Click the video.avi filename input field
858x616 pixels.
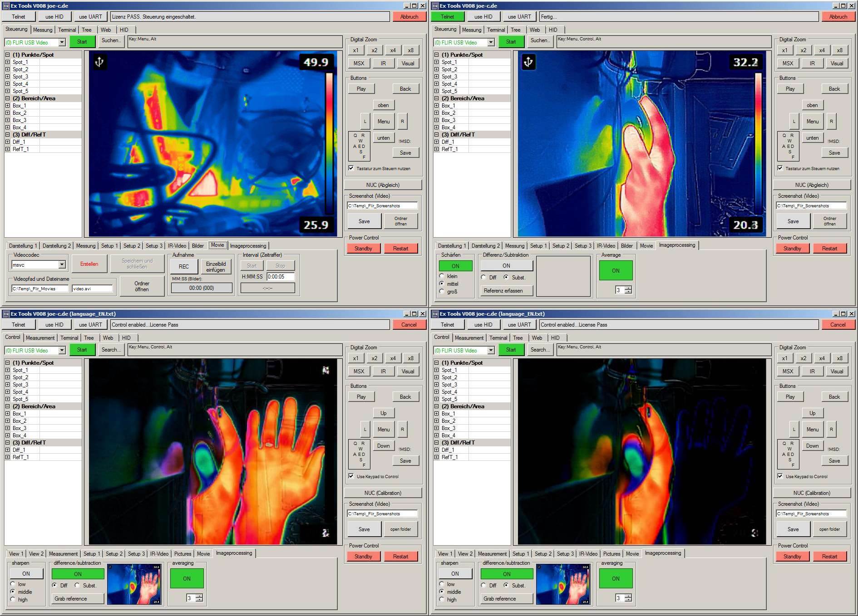(x=92, y=288)
